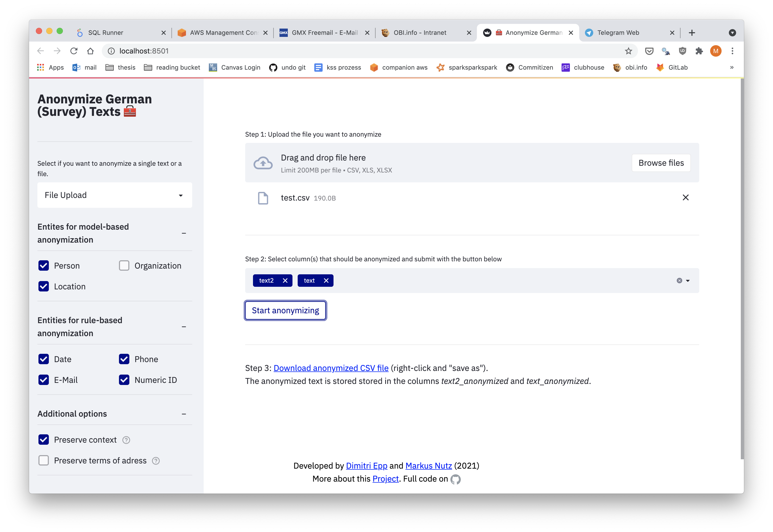
Task: Uncheck the Location entity checkbox
Action: (44, 286)
